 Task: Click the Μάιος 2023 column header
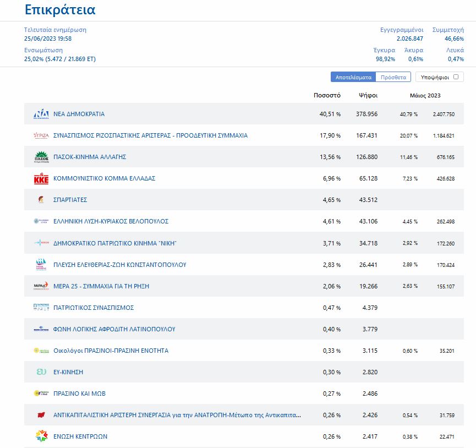tap(425, 95)
